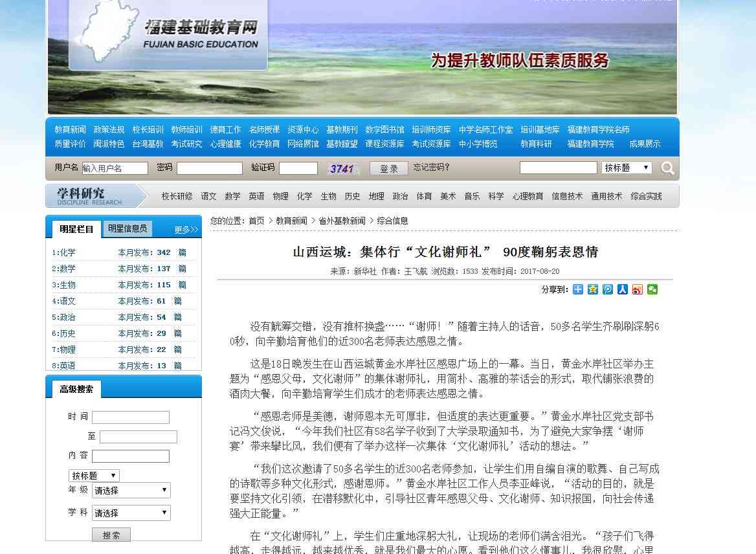Viewport: 756px width, 554px height.
Task: Switch to the 明星信息员 tab
Action: point(128,228)
